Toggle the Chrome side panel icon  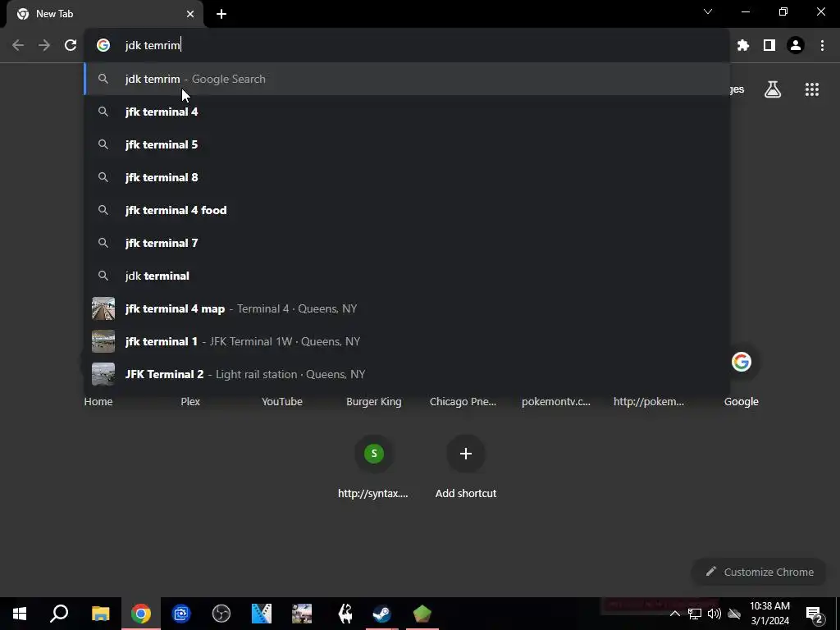coord(769,45)
